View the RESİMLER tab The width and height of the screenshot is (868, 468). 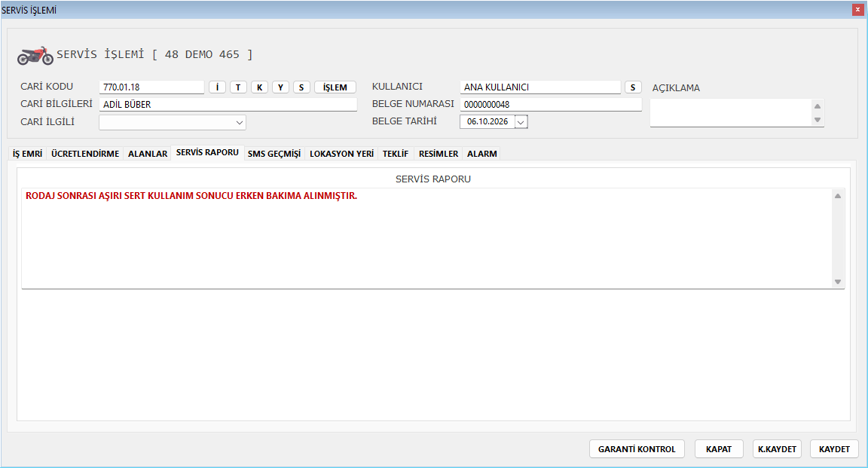439,154
